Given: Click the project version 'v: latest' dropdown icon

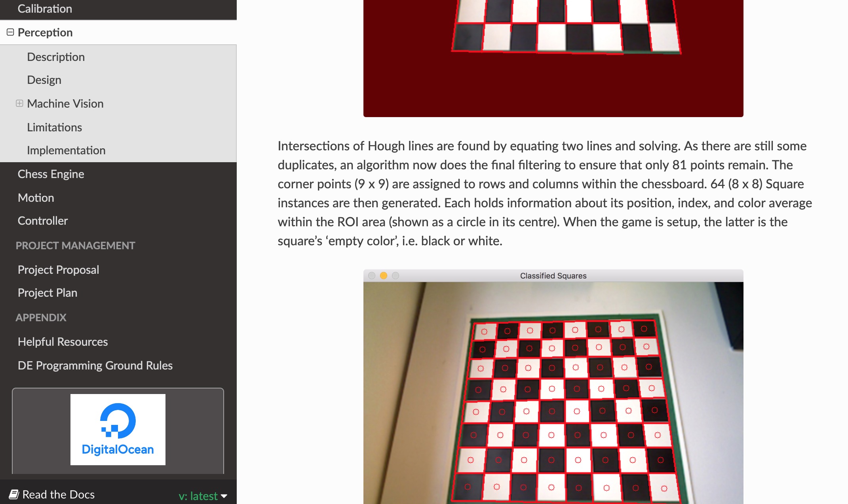Looking at the screenshot, I should click(x=224, y=496).
